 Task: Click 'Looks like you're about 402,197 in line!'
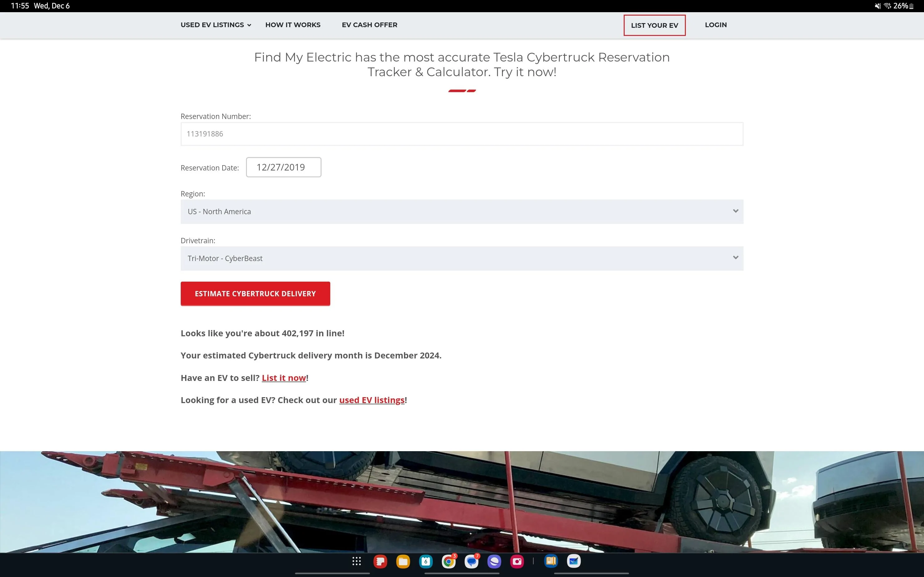pyautogui.click(x=263, y=333)
